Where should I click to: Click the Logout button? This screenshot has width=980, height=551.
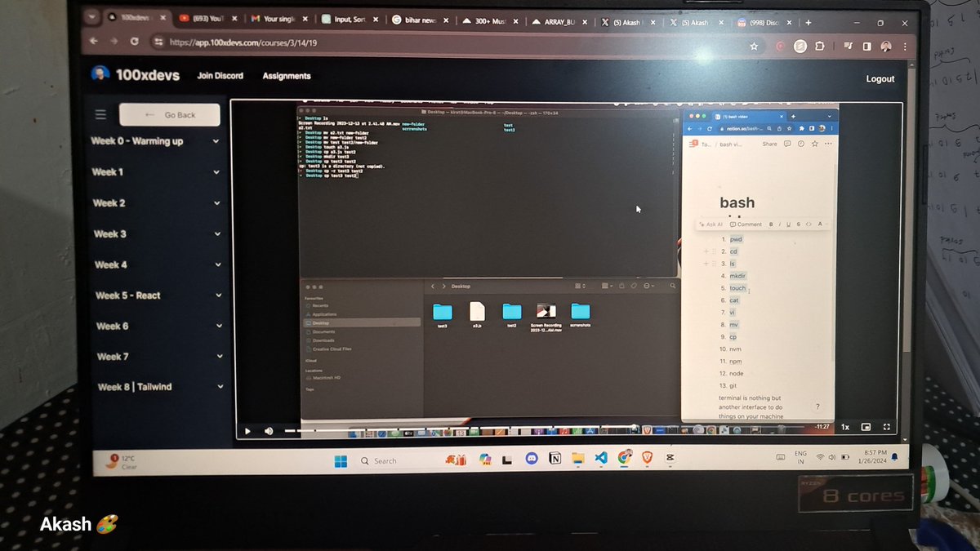(880, 78)
